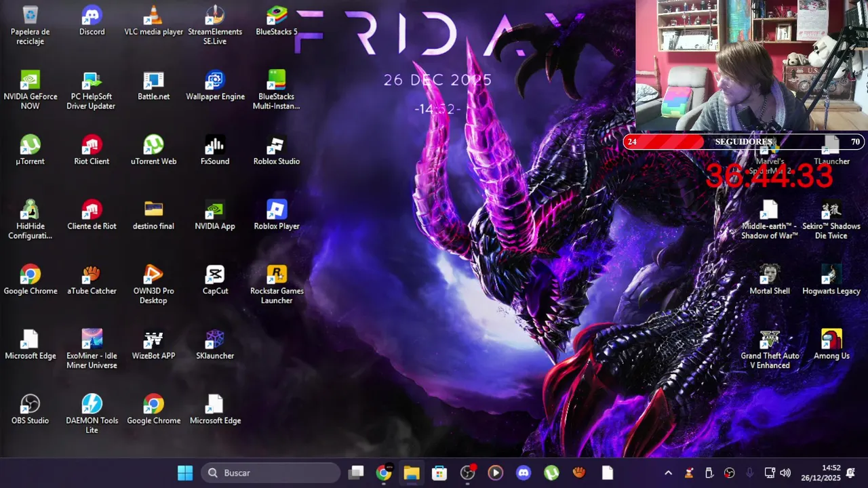Select Middle-earth Shadow of War icon
Viewport: 868px width, 488px height.
pos(770,220)
